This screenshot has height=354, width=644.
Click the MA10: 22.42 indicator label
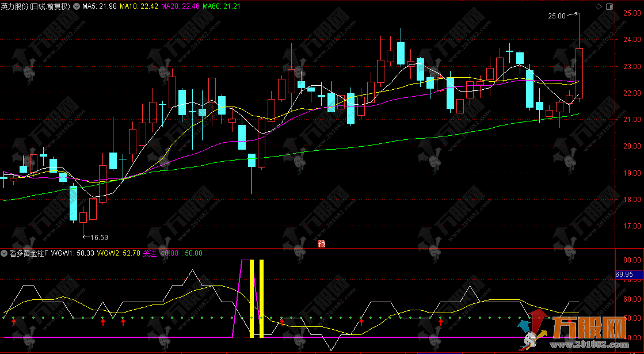tap(140, 6)
